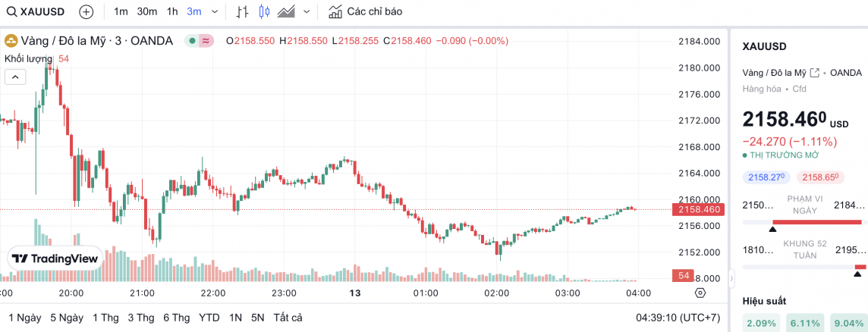
Task: Toggle the market status indicator pill
Action: (200, 41)
